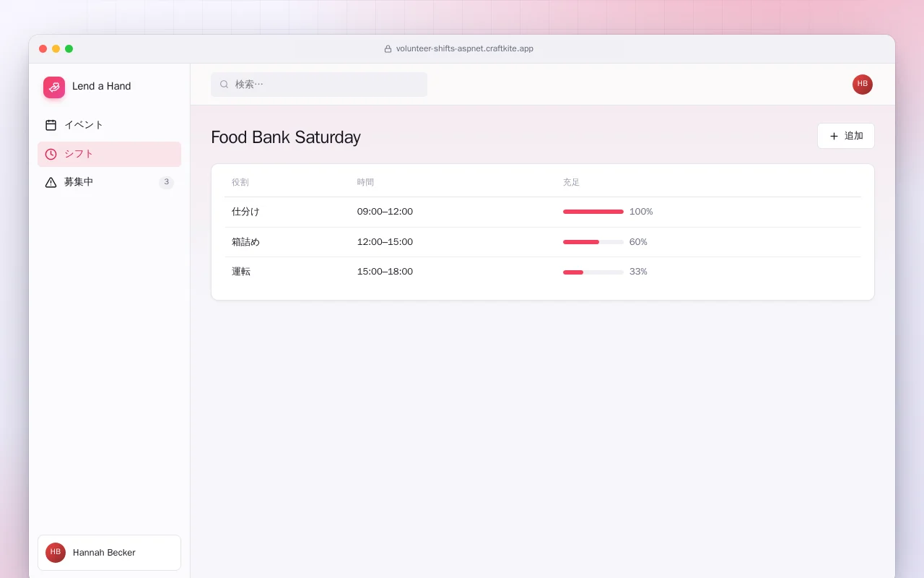This screenshot has width=924, height=578.
Task: Click the URL volunteer-shifts-aspnet.craftkite.app
Action: 465,49
